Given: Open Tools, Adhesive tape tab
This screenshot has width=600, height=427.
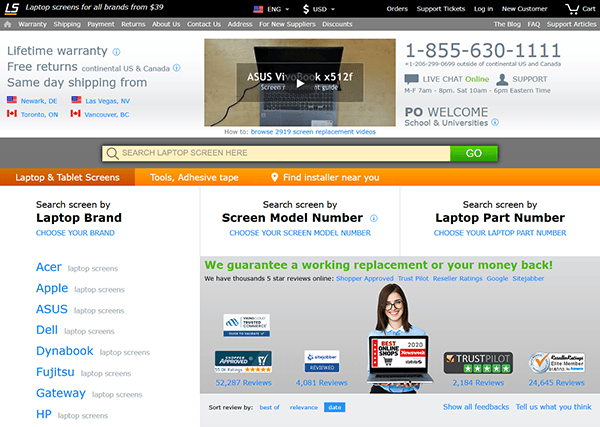Looking at the screenshot, I should (194, 177).
